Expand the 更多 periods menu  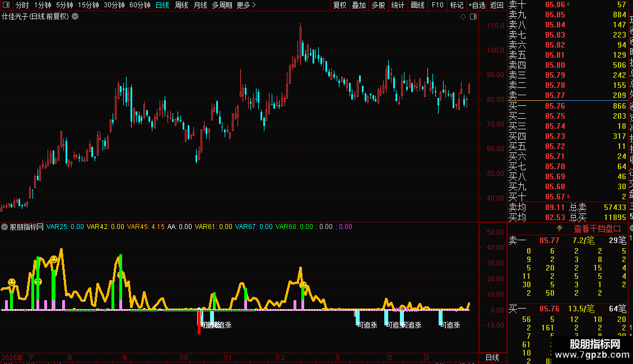pos(246,5)
